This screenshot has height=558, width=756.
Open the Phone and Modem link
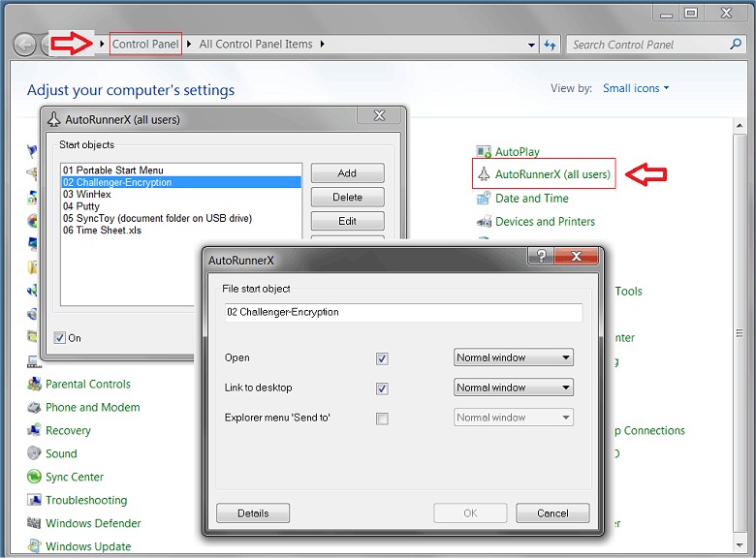pos(93,407)
